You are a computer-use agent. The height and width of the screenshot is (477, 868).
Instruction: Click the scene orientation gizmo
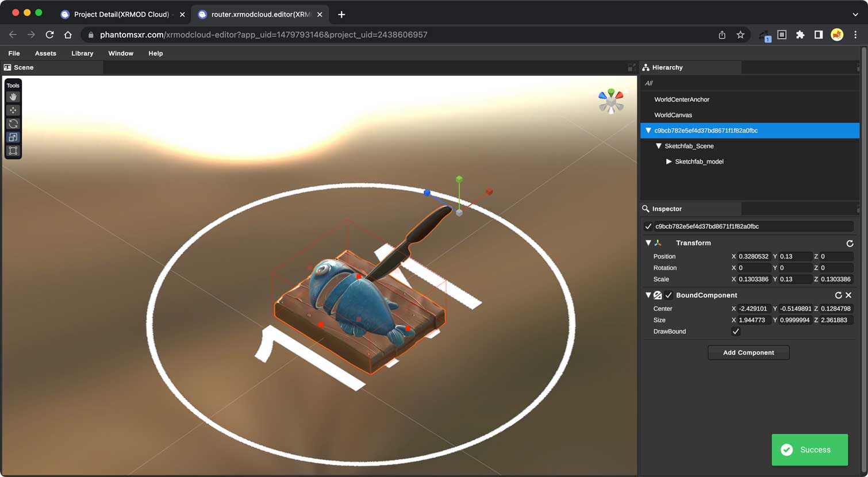point(611,102)
